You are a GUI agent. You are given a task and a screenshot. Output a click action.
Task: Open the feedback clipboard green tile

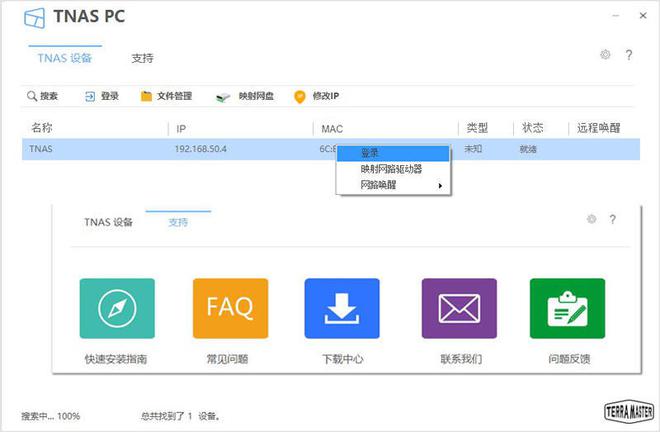(x=567, y=308)
